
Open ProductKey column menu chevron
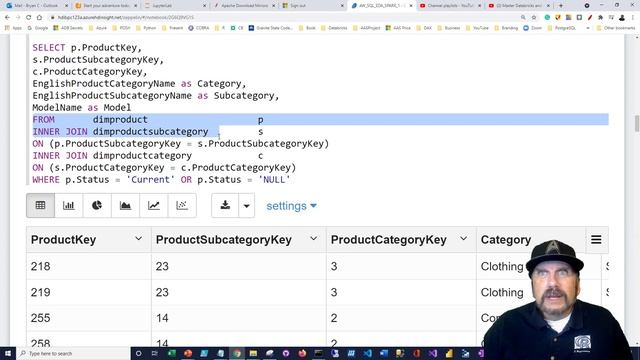pyautogui.click(x=138, y=239)
